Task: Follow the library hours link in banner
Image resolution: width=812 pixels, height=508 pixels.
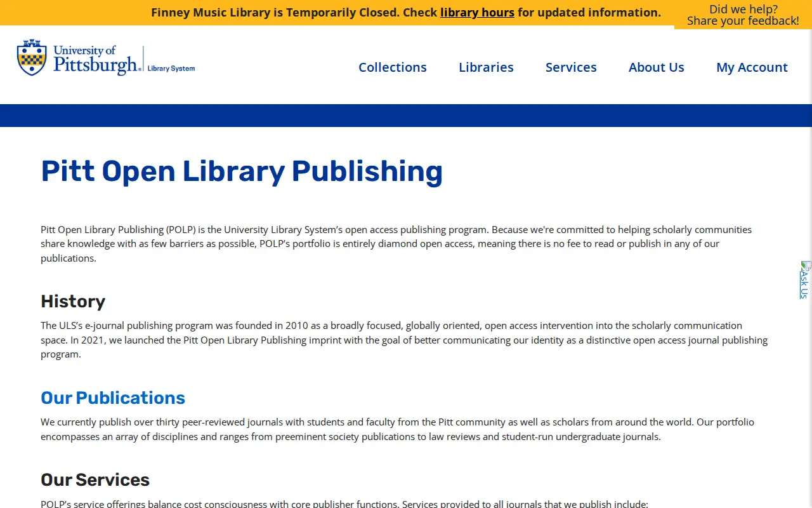Action: pos(477,13)
